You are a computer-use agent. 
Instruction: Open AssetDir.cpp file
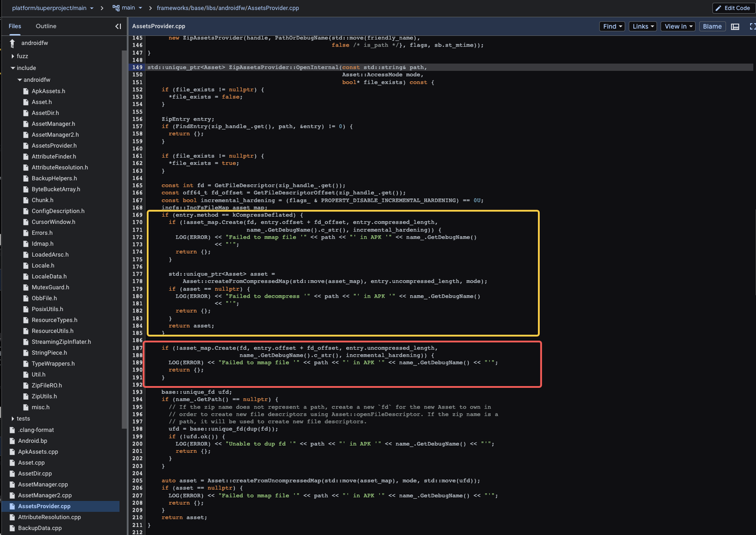[35, 474]
